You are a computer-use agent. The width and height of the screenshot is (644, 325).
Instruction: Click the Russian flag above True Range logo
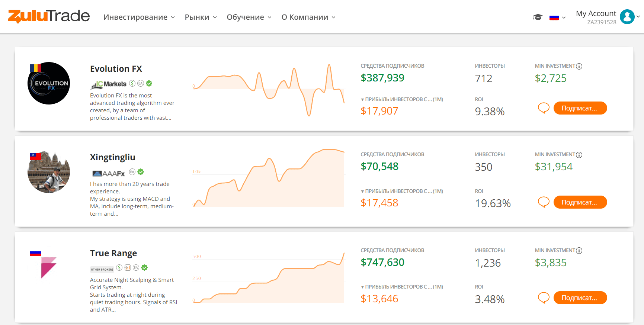click(36, 254)
